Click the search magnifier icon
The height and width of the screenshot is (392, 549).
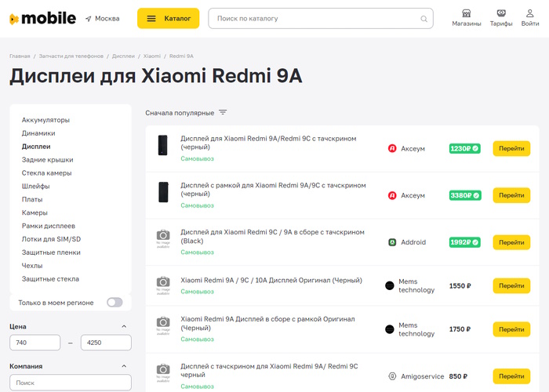tap(424, 19)
